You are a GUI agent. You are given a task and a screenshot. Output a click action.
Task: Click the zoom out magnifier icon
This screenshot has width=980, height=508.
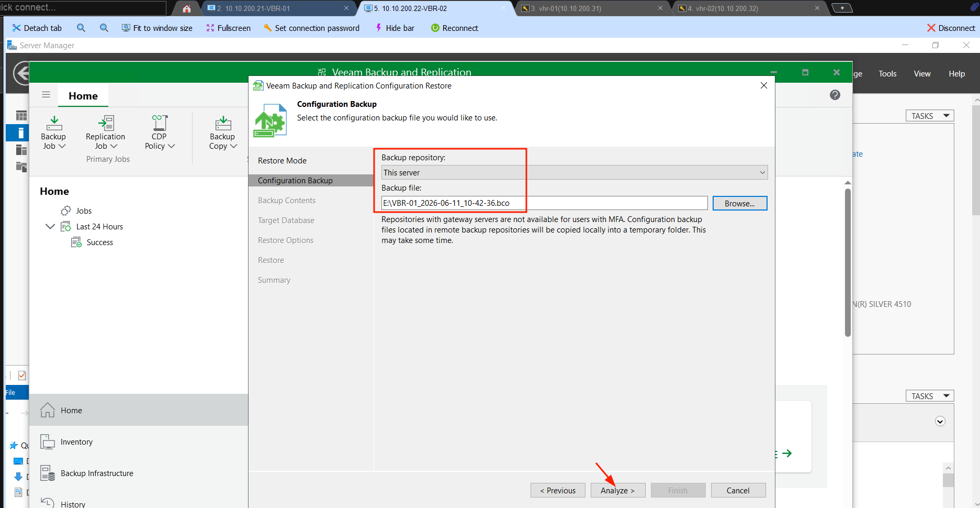104,28
